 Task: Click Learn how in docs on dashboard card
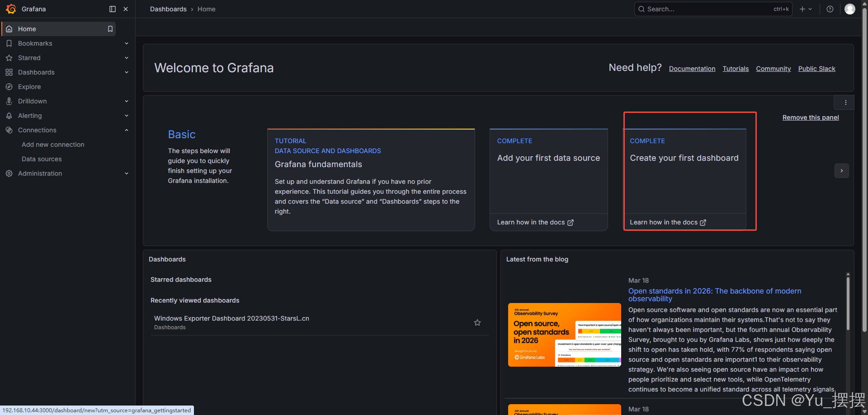click(668, 222)
